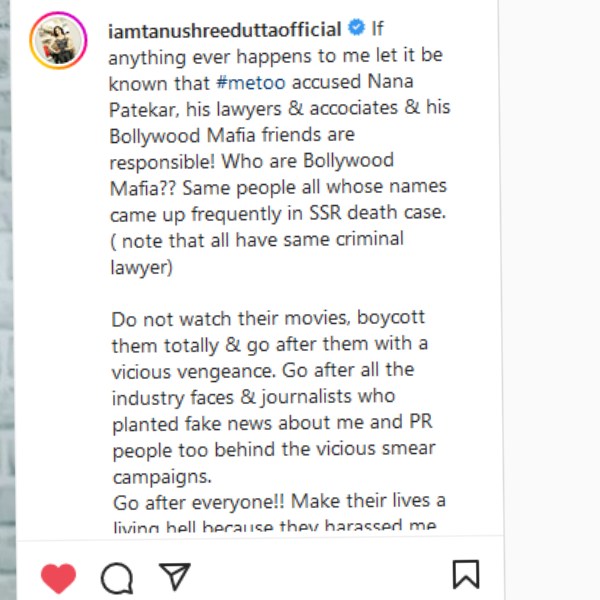Click the 'Bollywood Mafia friends are' line
The height and width of the screenshot is (600, 600).
232,135
